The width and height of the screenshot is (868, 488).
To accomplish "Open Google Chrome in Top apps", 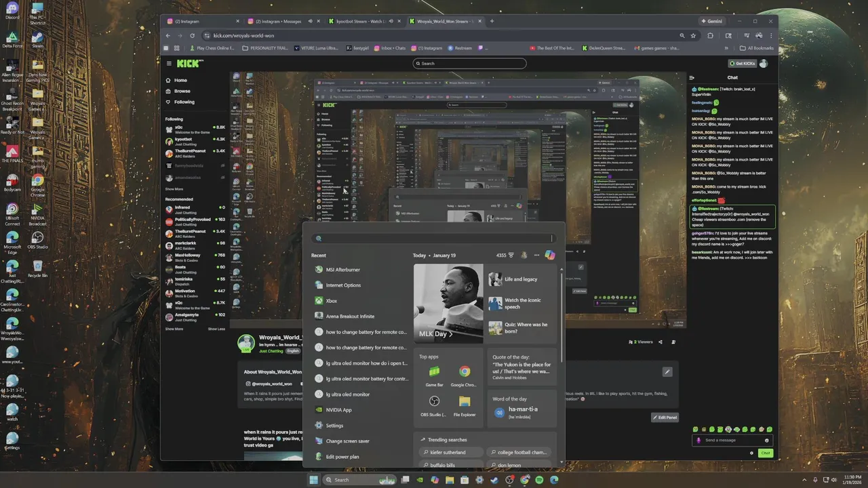I will (x=465, y=376).
